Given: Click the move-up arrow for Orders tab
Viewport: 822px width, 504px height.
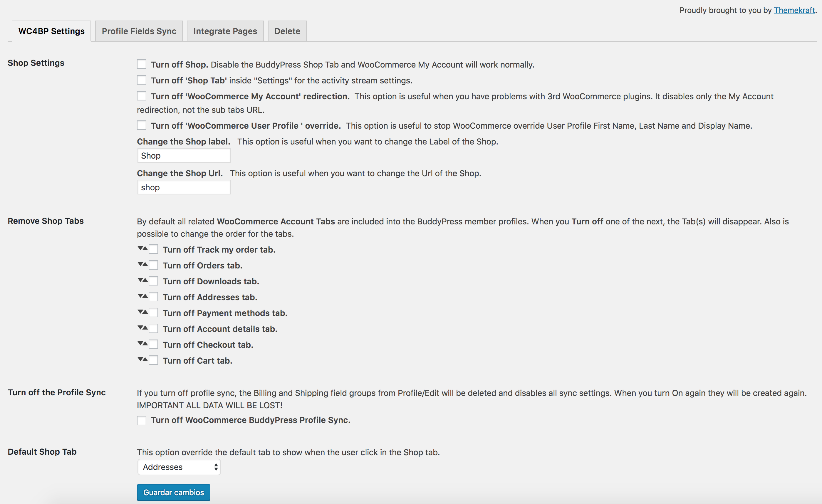Looking at the screenshot, I should click(145, 264).
